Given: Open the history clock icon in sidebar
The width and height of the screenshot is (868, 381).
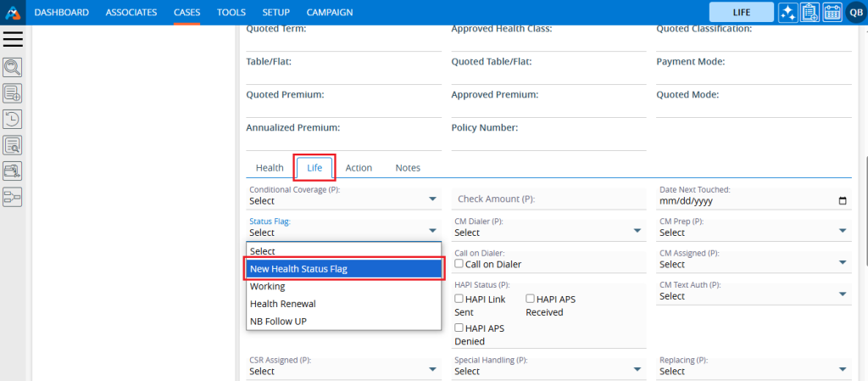Looking at the screenshot, I should pos(13,119).
